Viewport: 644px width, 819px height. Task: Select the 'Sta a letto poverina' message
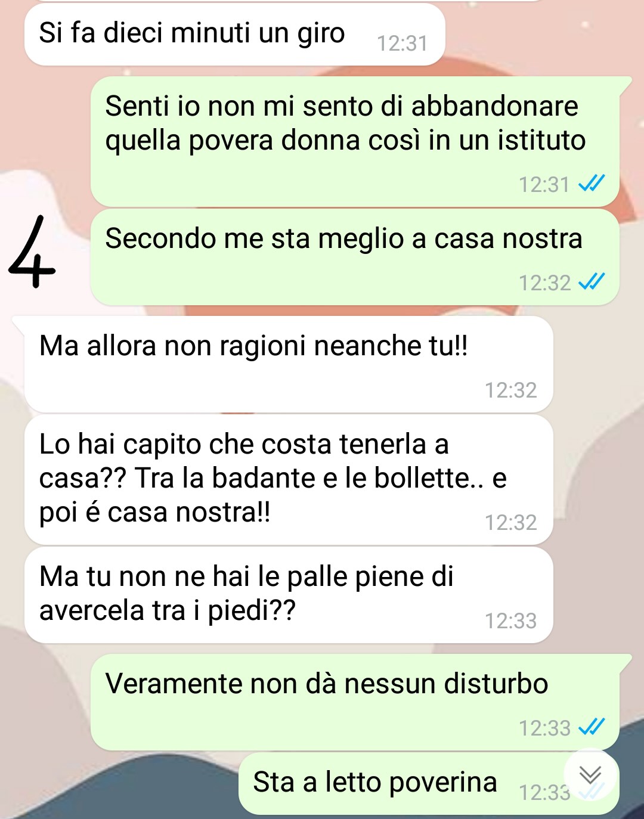click(x=429, y=783)
